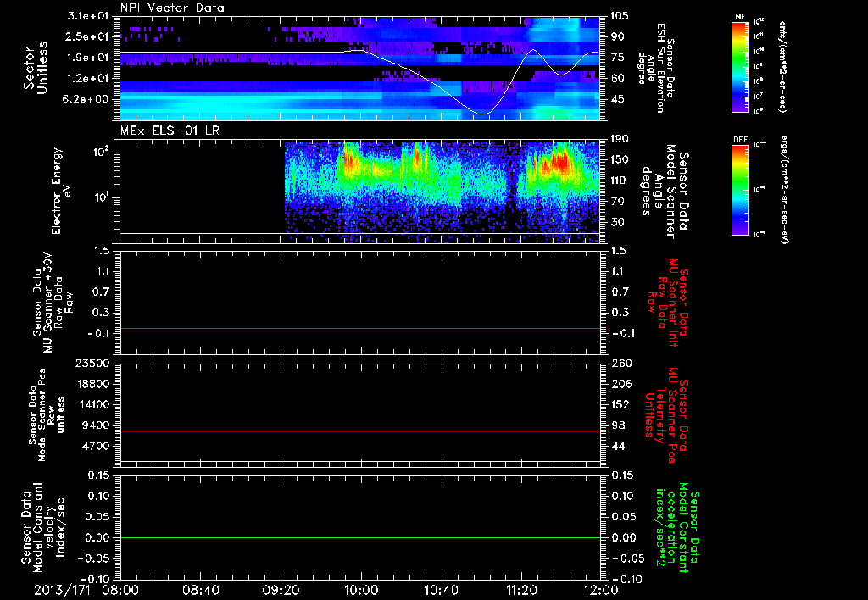
Task: Click the green 'Model Constant acceleration' label
Action: click(677, 528)
